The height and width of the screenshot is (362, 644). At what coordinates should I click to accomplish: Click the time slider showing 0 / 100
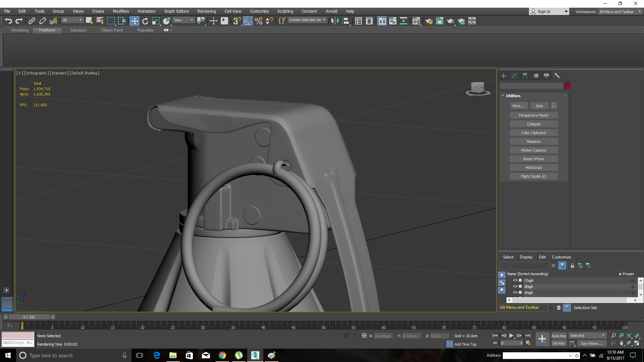coord(29,317)
